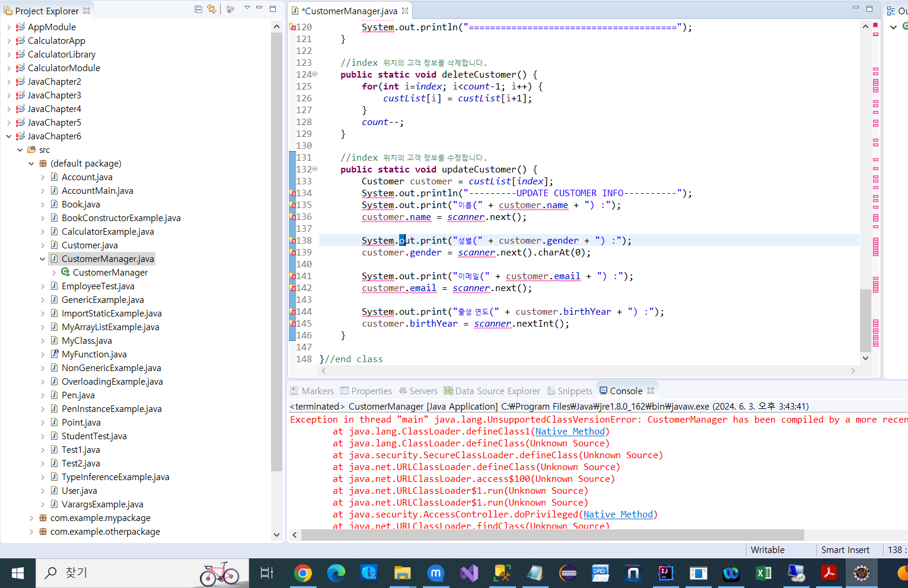
Task: Click Collapse All in Project Explorer
Action: [198, 9]
